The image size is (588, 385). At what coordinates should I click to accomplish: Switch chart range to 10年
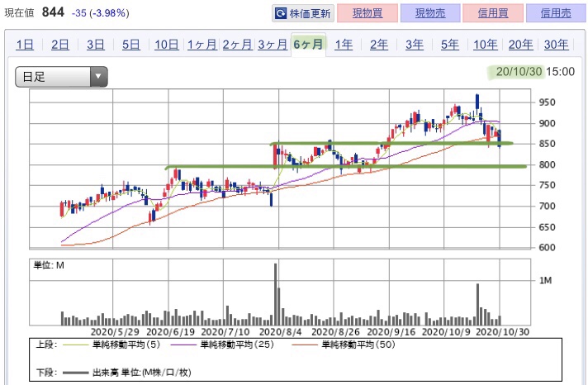coord(486,45)
